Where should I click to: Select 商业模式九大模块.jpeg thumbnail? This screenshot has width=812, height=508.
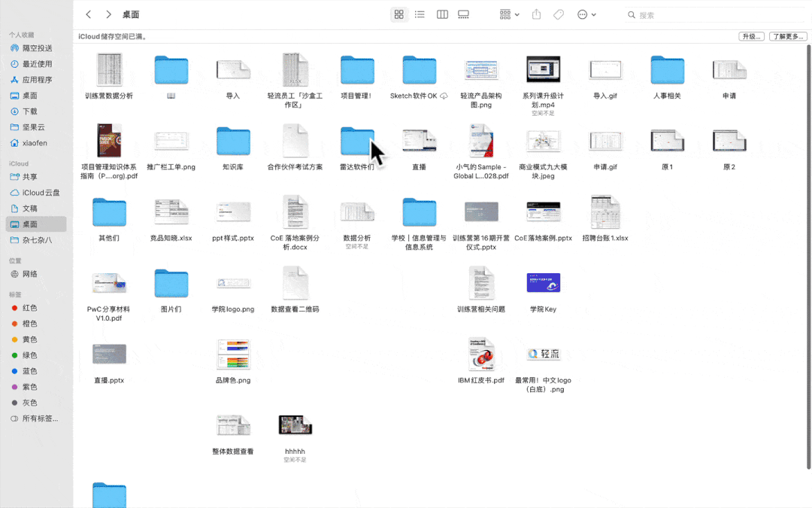coord(544,141)
